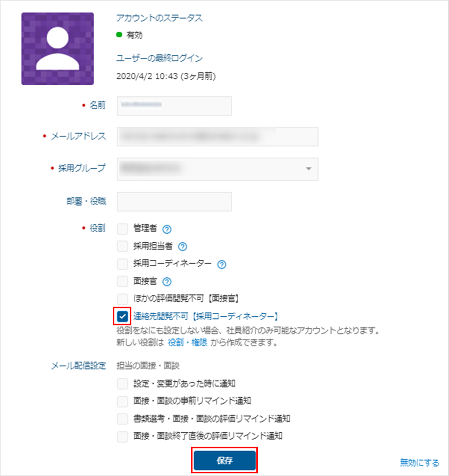Viewport: 449px width, 476px height.
Task: Select the 面接官 role checkbox
Action: (x=123, y=281)
